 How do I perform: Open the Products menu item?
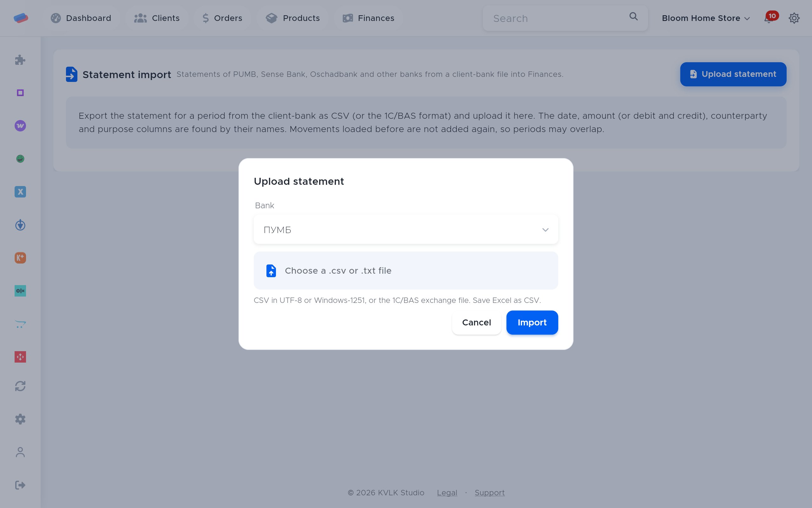[292, 18]
